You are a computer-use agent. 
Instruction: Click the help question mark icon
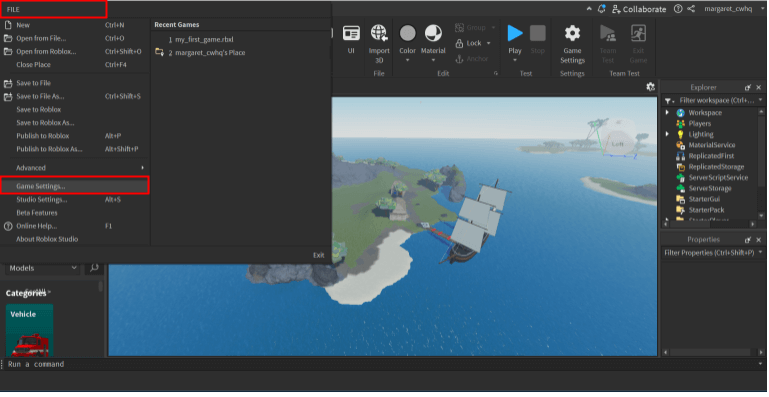(678, 9)
